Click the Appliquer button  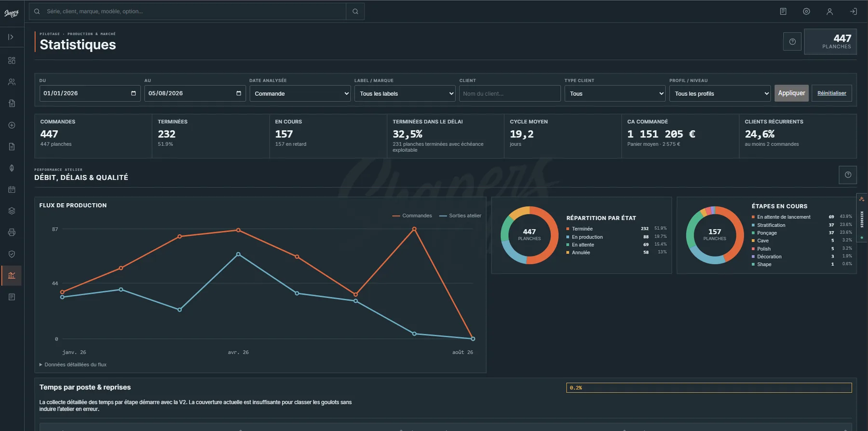[791, 93]
